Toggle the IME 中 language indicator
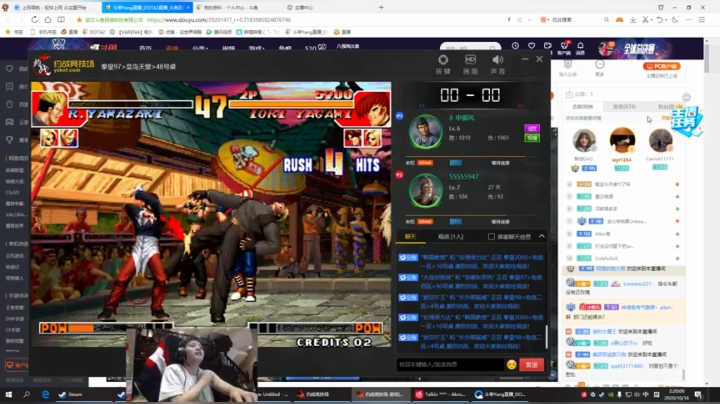720x404 pixels. pos(646,394)
